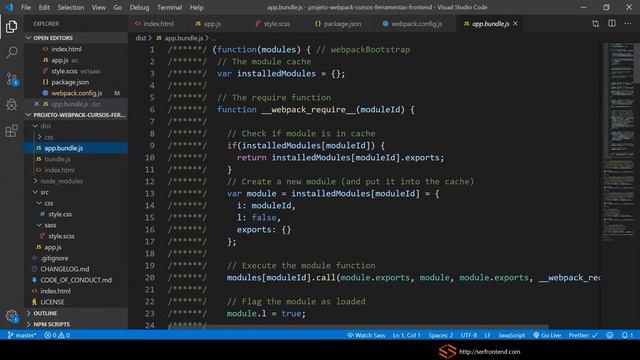Close the app.bundle.js tab
This screenshot has height=360, width=640.
[516, 24]
